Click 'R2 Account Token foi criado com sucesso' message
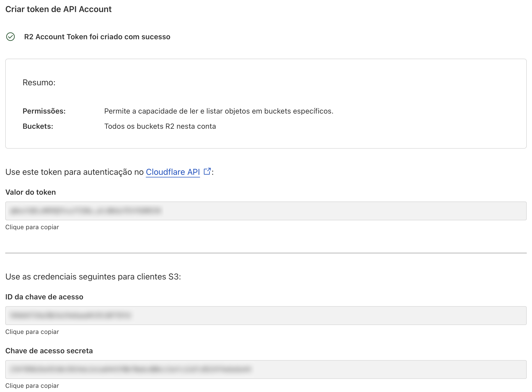 [97, 37]
